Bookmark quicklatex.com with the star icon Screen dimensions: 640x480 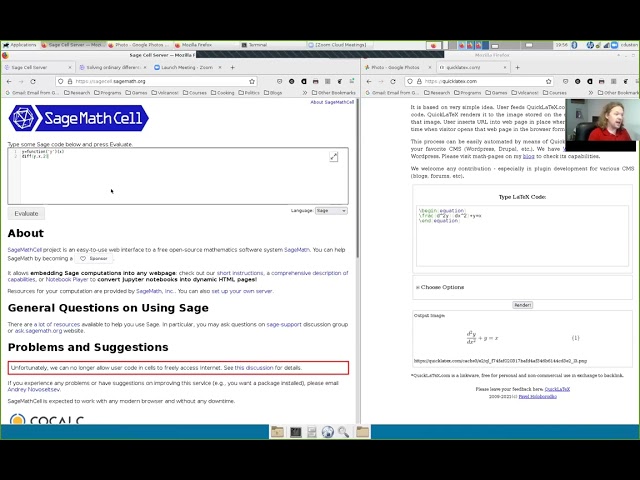[549, 81]
